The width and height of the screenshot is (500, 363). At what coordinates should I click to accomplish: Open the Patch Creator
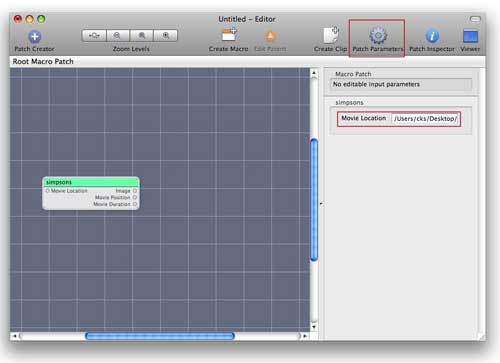point(34,37)
